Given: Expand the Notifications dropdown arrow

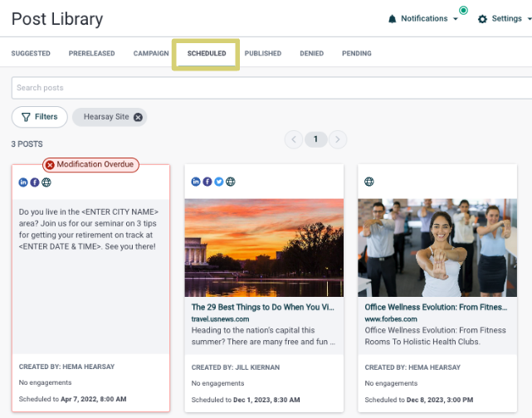Looking at the screenshot, I should pyautogui.click(x=456, y=19).
